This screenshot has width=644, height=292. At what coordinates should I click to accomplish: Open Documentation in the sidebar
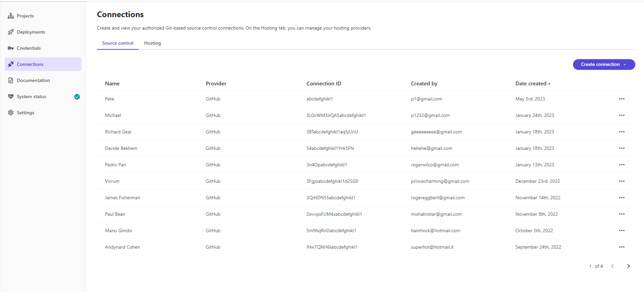43,80
